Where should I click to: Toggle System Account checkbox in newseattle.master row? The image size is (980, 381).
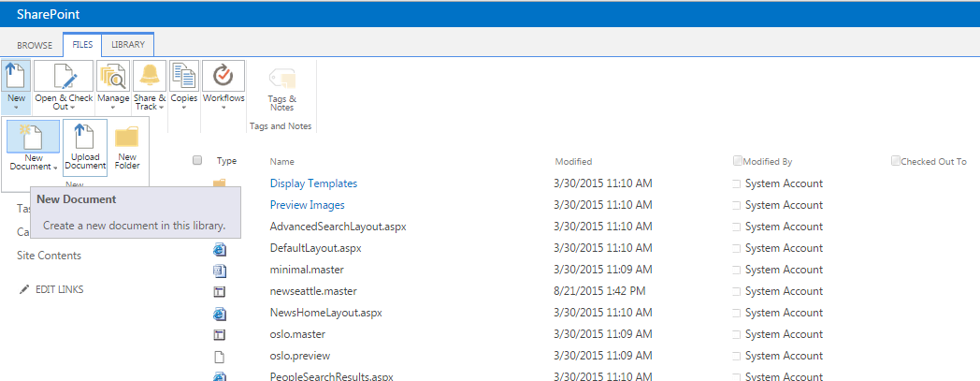click(x=736, y=291)
